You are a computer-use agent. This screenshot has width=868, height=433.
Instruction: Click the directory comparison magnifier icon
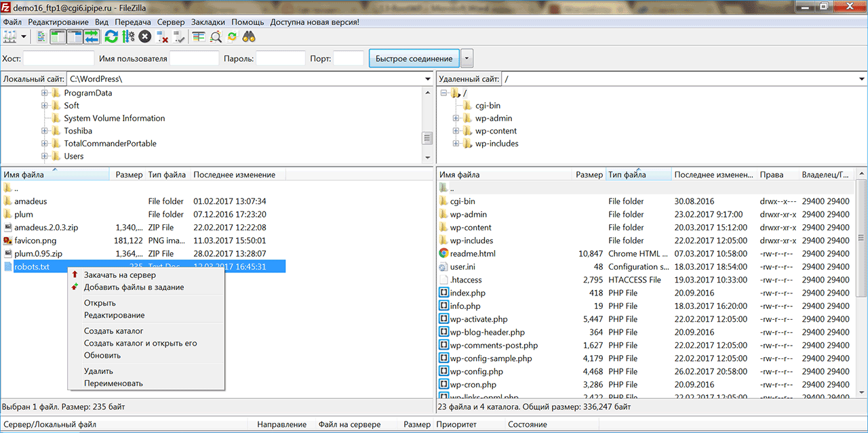216,37
